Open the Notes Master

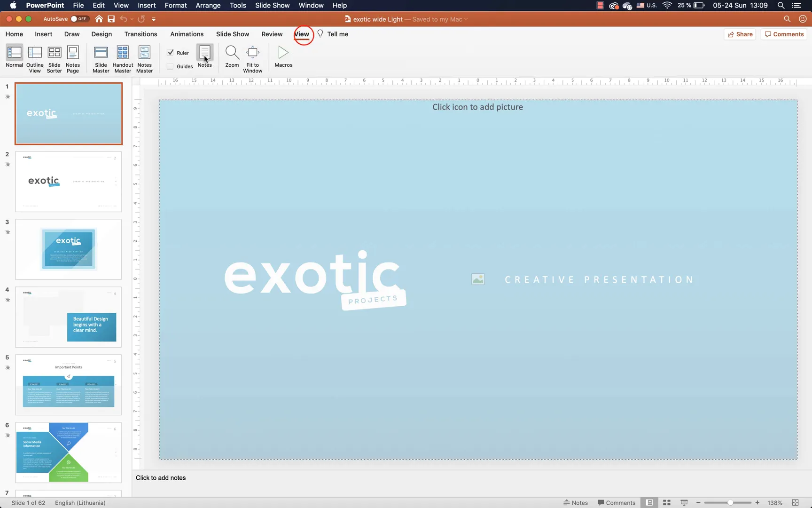click(x=144, y=56)
